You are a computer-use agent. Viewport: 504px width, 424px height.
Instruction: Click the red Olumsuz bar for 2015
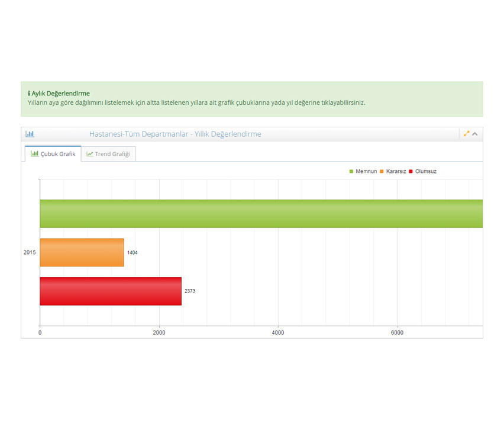[111, 291]
